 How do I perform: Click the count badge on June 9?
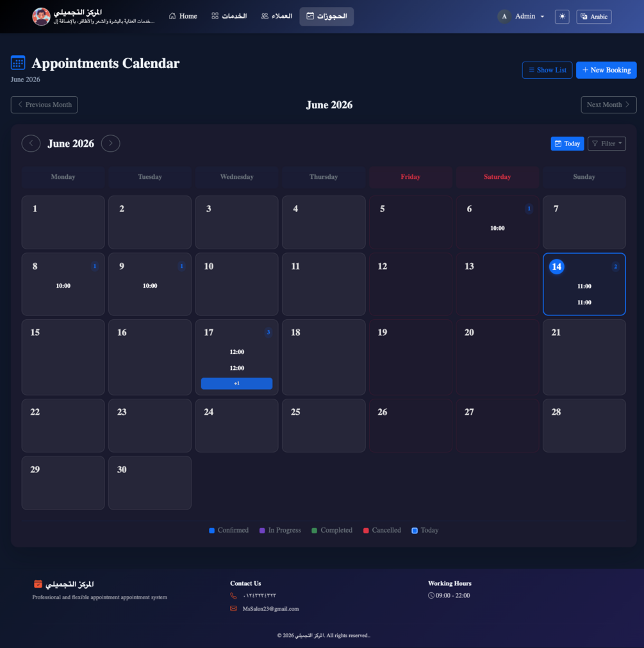tap(181, 266)
